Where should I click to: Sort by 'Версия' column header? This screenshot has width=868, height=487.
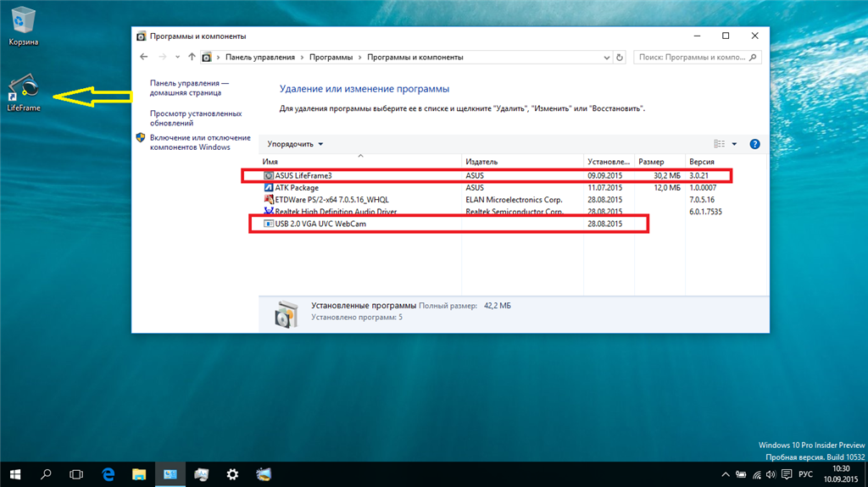[x=726, y=162]
